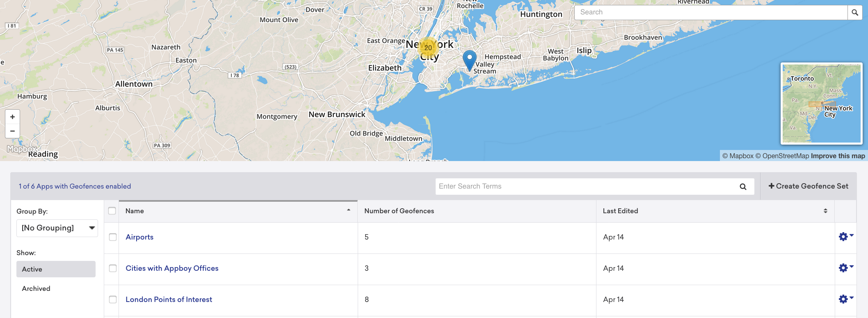This screenshot has width=868, height=318.
Task: Click the map search magnifier icon
Action: coord(855,12)
